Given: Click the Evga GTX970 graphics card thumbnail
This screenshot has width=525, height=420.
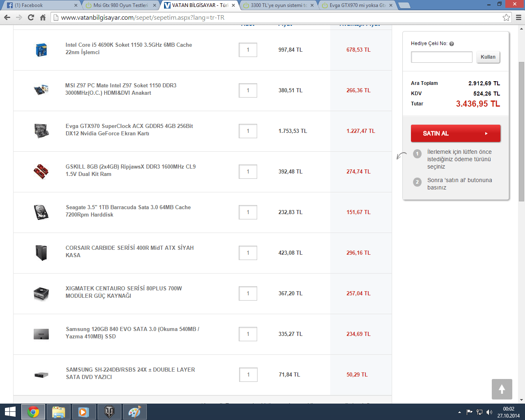Looking at the screenshot, I should click(41, 131).
